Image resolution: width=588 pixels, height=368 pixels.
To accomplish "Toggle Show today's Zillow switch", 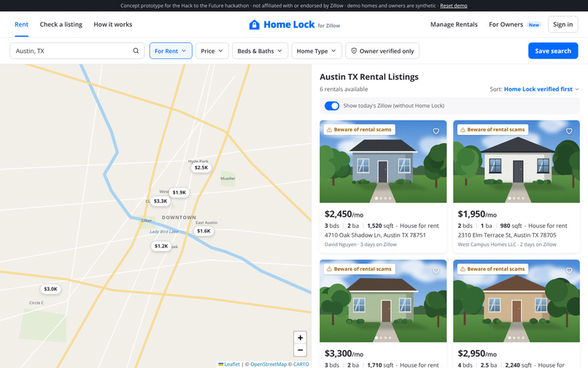I will point(331,106).
